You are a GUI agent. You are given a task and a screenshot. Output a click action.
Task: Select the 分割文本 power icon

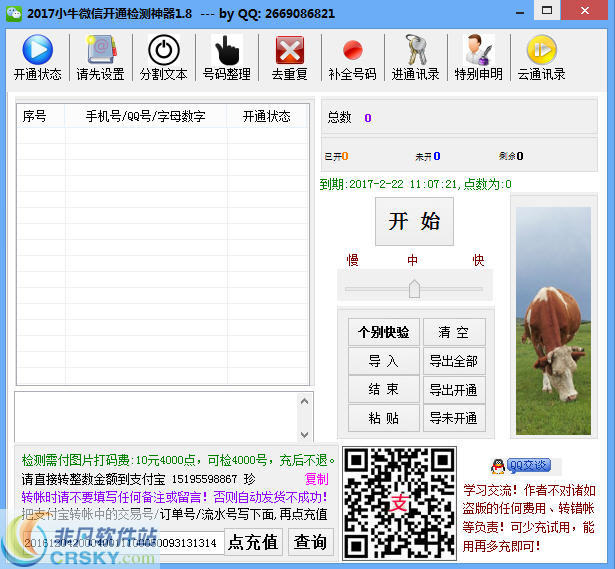click(164, 49)
